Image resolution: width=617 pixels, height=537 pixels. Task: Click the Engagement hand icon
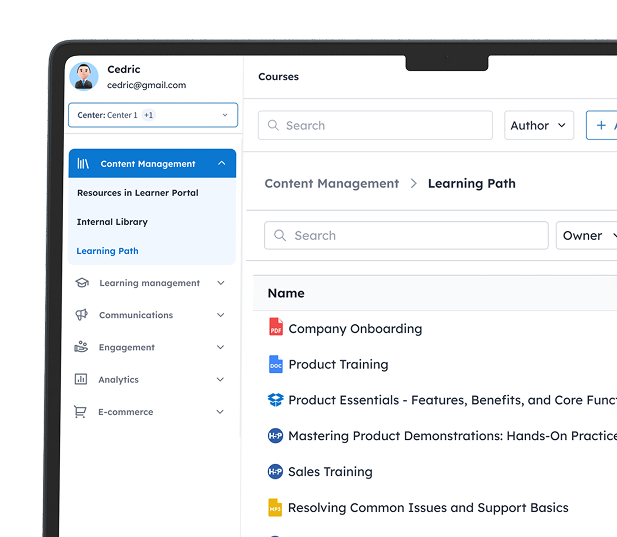81,347
